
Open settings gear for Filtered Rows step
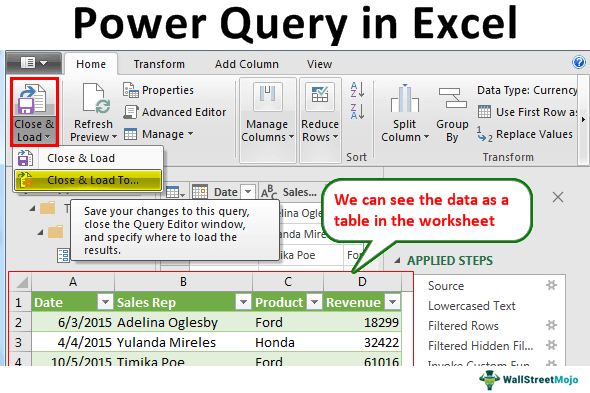(551, 325)
